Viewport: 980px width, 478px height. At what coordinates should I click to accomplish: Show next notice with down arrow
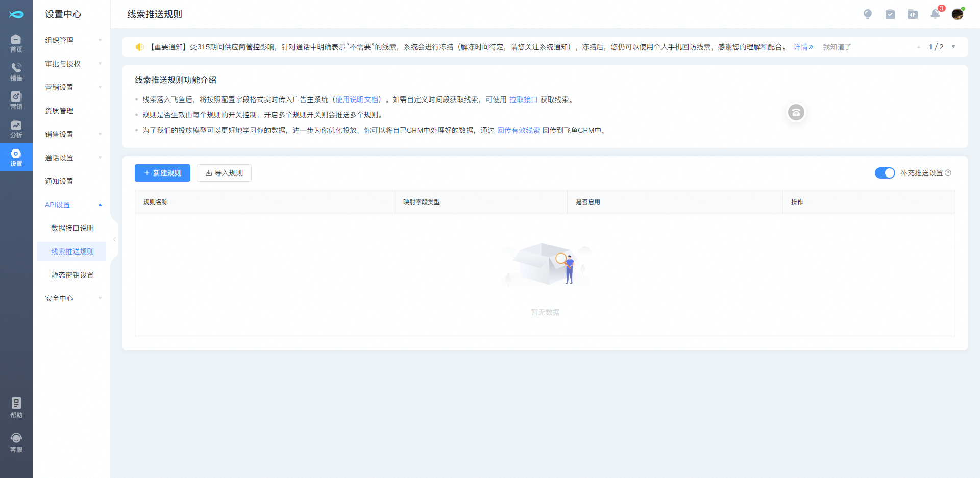953,47
